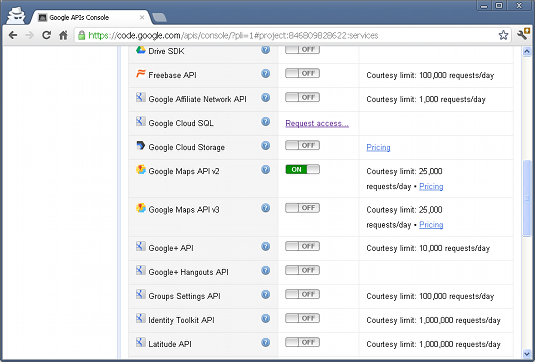This screenshot has width=535, height=362.
Task: Click the Groups Settings API name
Action: pos(185,296)
